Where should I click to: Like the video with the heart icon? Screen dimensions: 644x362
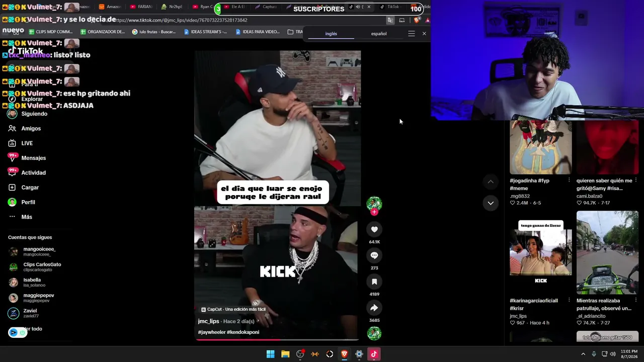[374, 230]
